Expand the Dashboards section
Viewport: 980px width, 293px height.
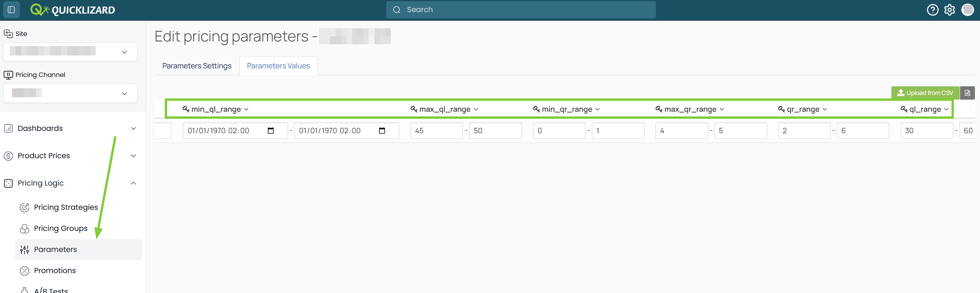134,129
